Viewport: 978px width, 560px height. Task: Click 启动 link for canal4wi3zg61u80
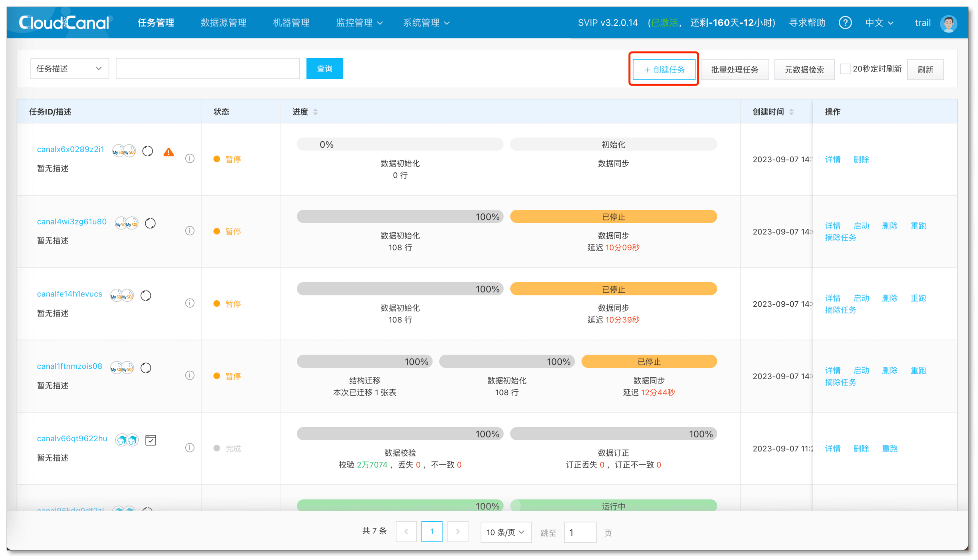click(x=861, y=226)
